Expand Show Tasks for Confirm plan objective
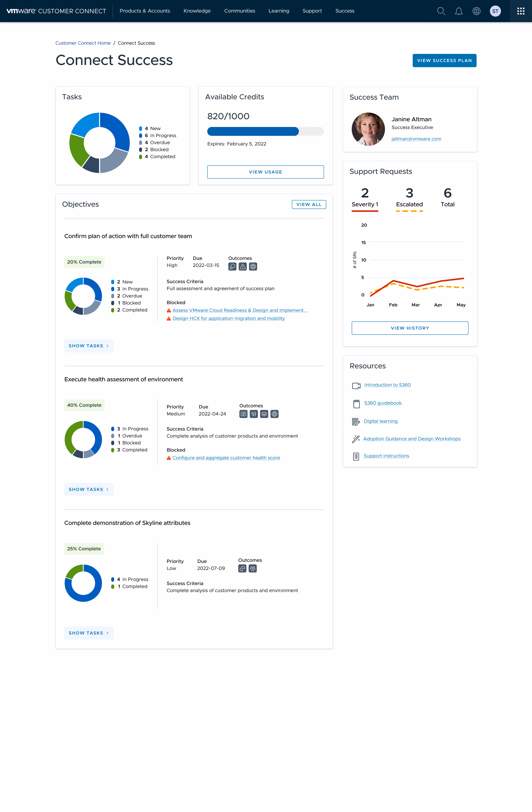532x812 pixels. [89, 346]
